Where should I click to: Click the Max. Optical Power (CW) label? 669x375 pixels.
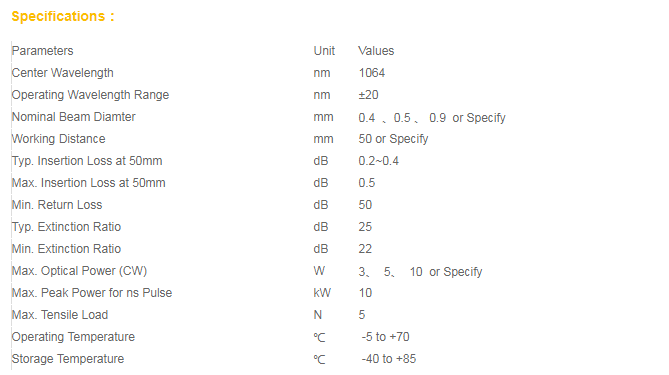click(x=79, y=271)
